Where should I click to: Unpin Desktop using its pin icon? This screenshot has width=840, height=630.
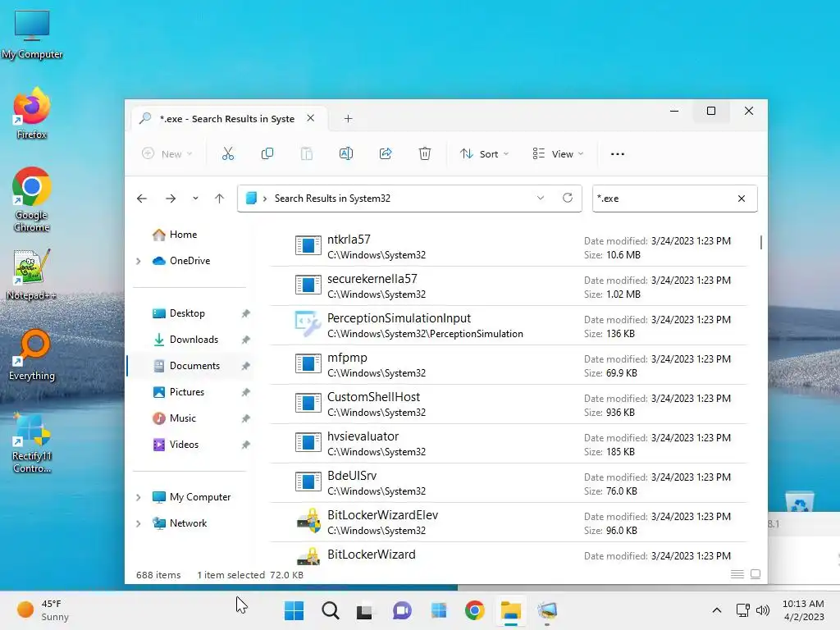coord(245,313)
